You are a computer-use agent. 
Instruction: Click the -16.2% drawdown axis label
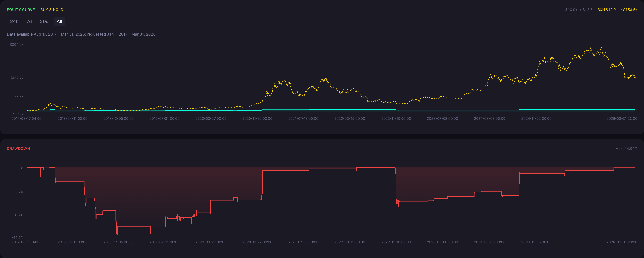point(18,192)
